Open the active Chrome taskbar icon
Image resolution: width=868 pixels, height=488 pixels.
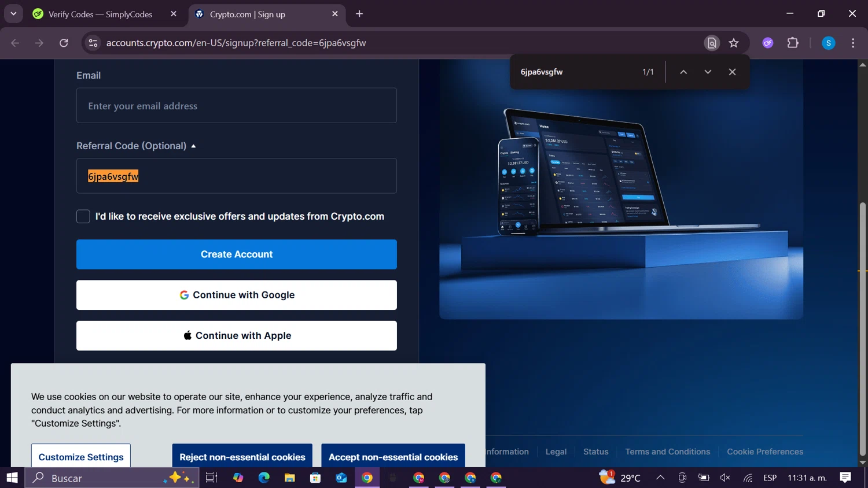367,478
